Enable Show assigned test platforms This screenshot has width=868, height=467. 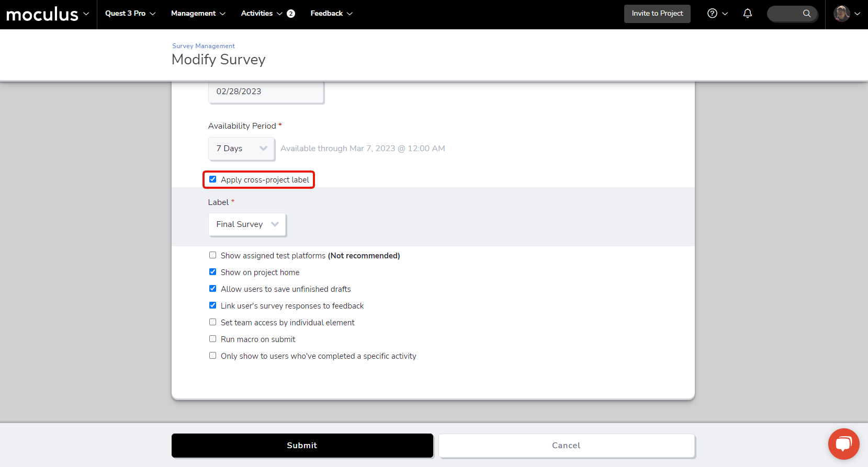(x=212, y=255)
